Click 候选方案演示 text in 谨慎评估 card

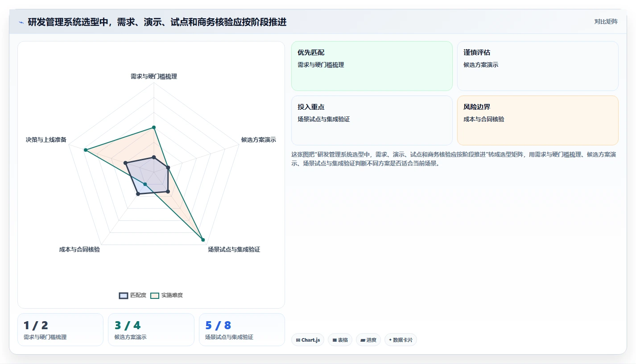click(x=481, y=65)
